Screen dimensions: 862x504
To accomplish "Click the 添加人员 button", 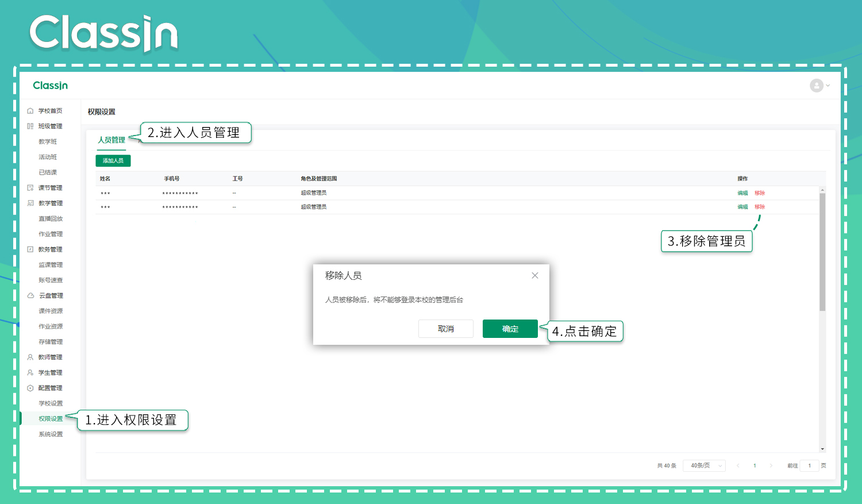I will click(113, 161).
